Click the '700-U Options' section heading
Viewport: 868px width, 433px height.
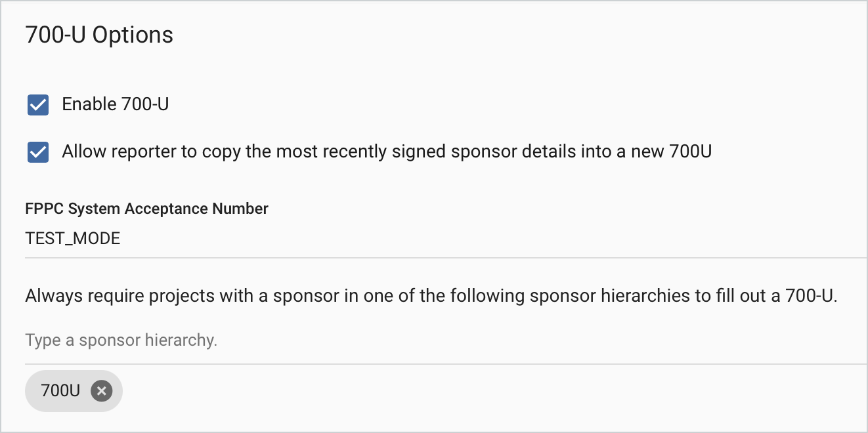pos(99,35)
